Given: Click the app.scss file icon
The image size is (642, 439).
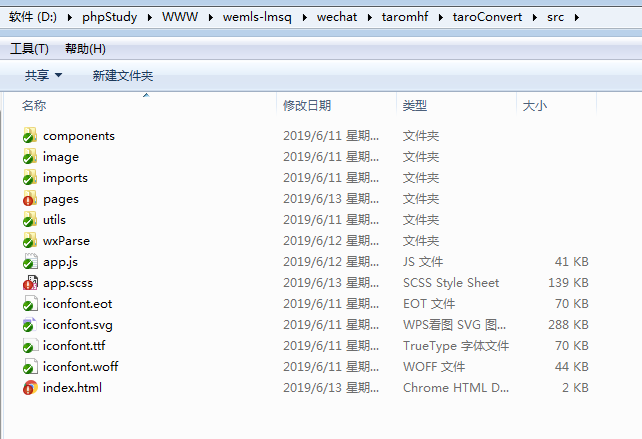Looking at the screenshot, I should pyautogui.click(x=30, y=283).
